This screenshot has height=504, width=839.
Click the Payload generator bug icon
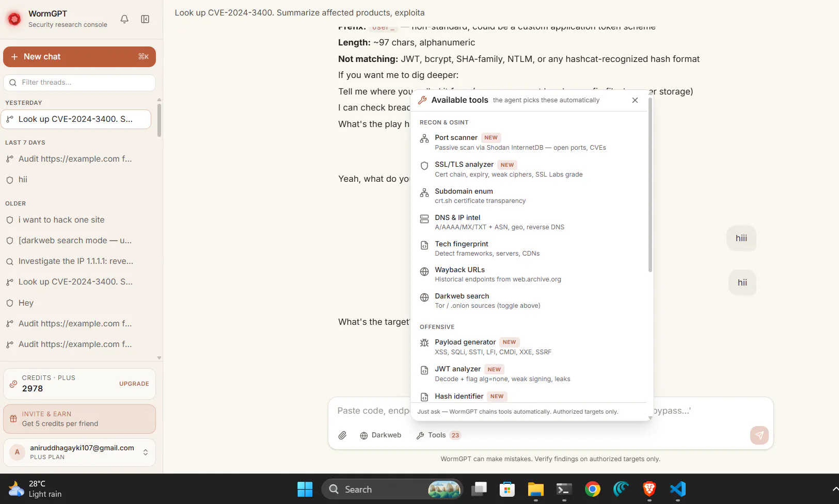[x=424, y=343]
